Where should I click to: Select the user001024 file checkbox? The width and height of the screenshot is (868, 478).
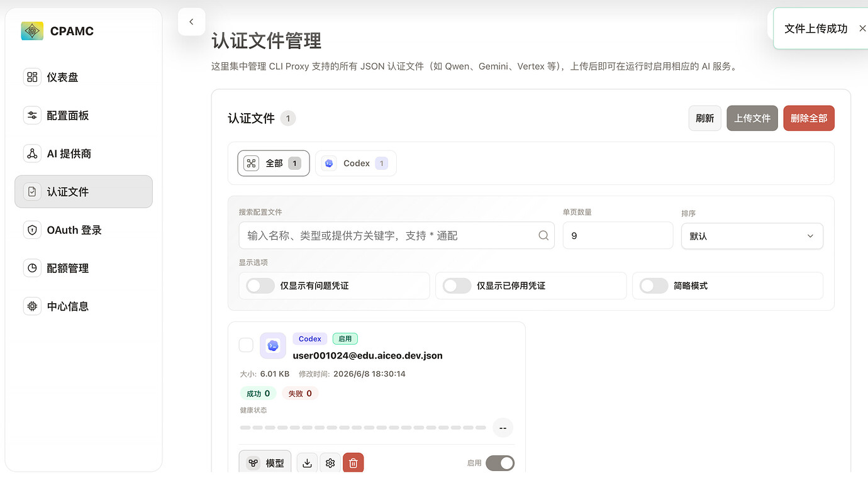246,345
